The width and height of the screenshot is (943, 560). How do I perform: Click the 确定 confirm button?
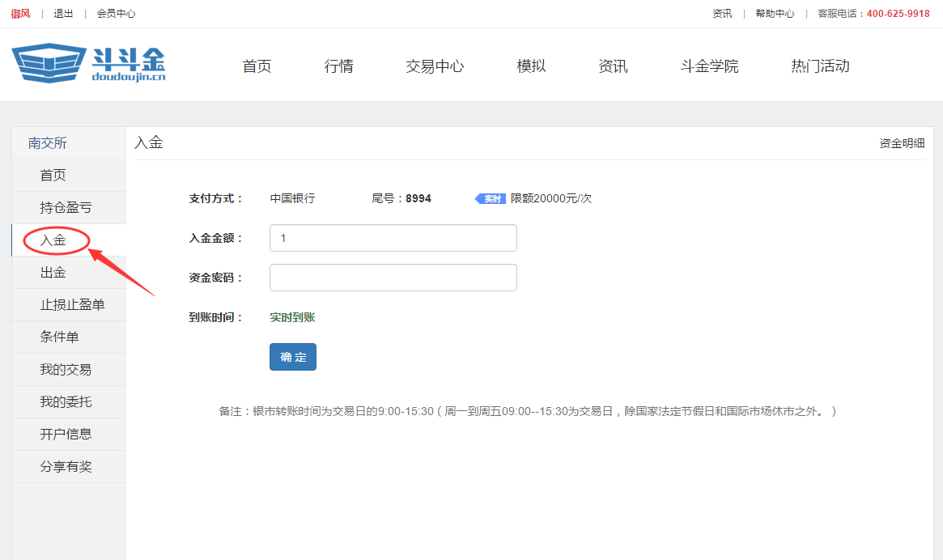[x=292, y=356]
